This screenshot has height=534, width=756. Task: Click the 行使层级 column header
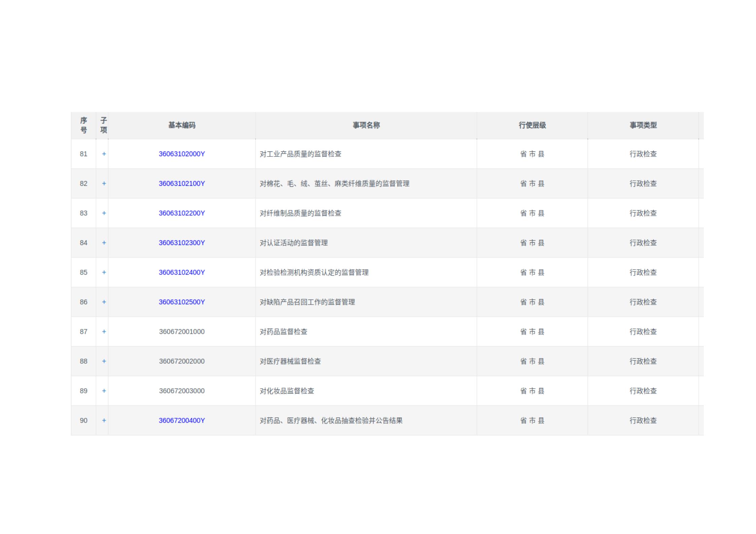pyautogui.click(x=532, y=125)
